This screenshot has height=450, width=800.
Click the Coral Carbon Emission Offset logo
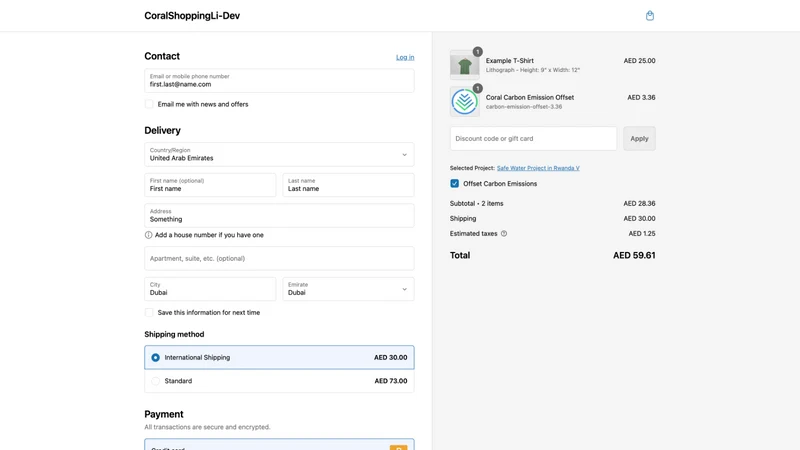tap(464, 102)
